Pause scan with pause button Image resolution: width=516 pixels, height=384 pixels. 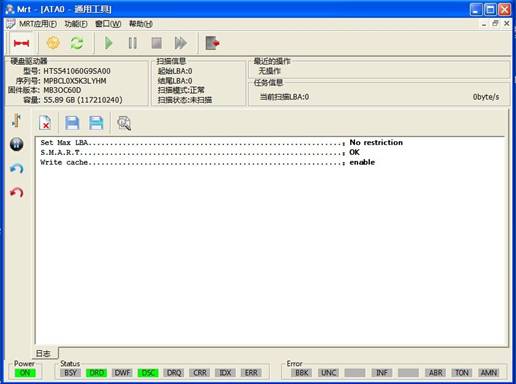pyautogui.click(x=133, y=43)
